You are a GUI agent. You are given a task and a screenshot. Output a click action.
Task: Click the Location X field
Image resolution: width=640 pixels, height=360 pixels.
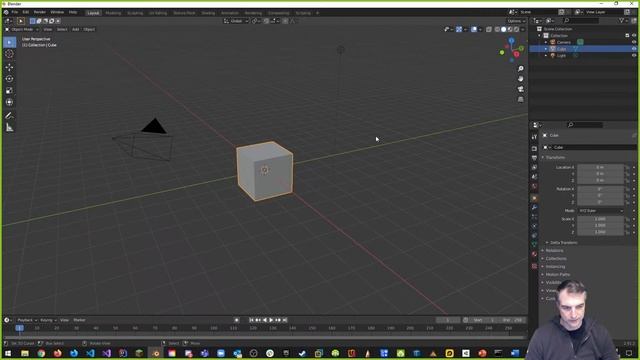[600, 167]
